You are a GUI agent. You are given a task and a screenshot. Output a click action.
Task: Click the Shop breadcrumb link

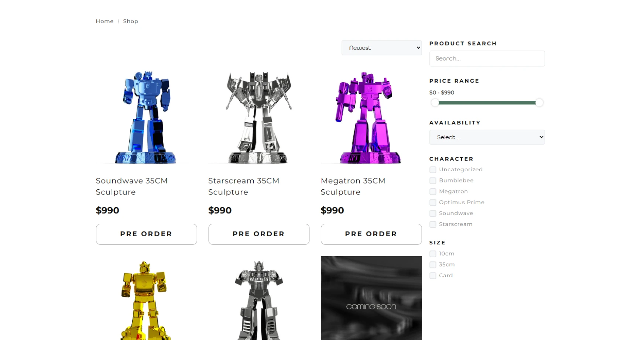130,21
